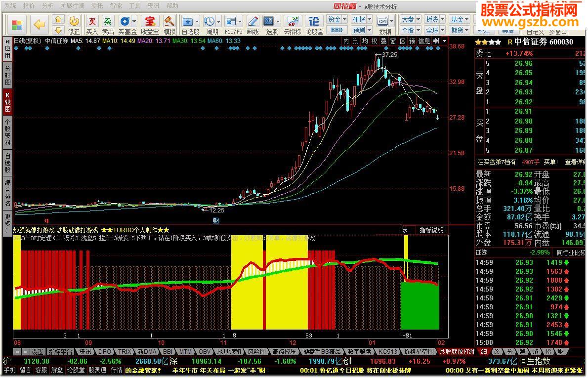Viewport: 588px width, 378px height.
Task: Click the yellow up arrow button
Action: click(58, 19)
